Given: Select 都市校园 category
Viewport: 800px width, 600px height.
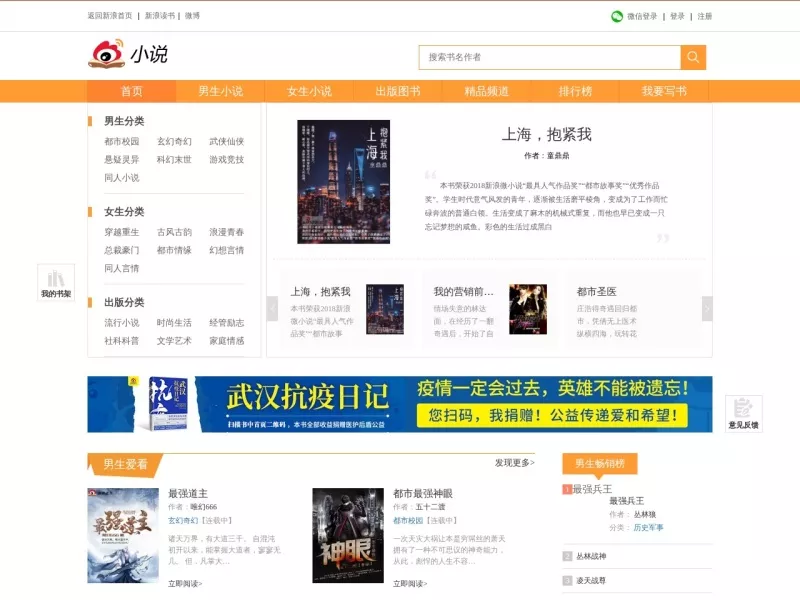Looking at the screenshot, I should (x=121, y=141).
